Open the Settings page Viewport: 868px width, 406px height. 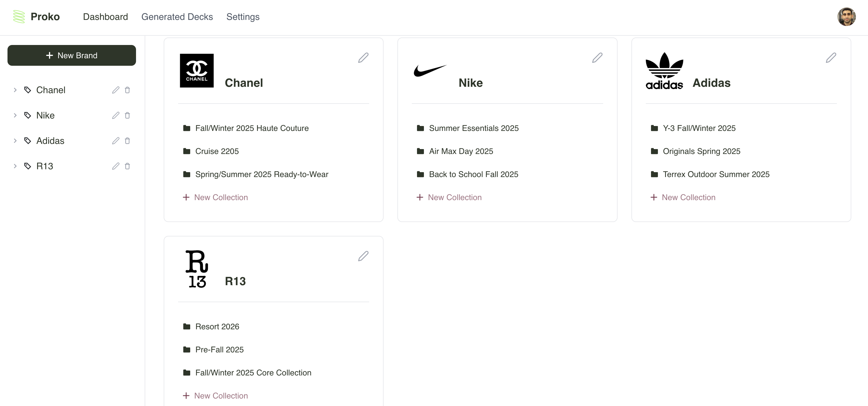pyautogui.click(x=243, y=16)
